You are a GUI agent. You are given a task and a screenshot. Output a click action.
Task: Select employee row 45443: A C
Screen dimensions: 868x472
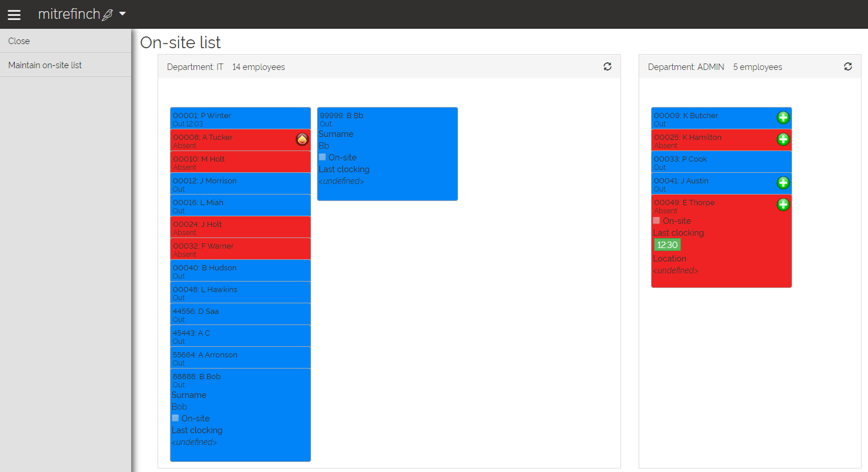click(241, 336)
